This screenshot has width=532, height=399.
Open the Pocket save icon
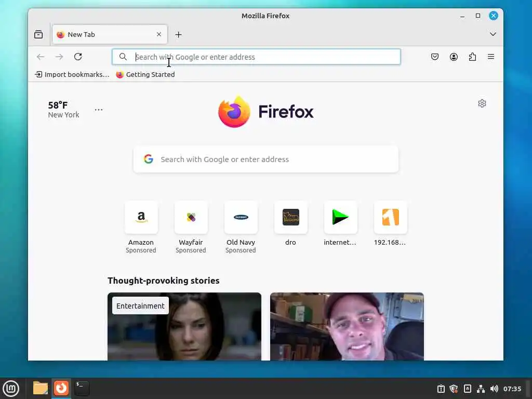coord(435,57)
